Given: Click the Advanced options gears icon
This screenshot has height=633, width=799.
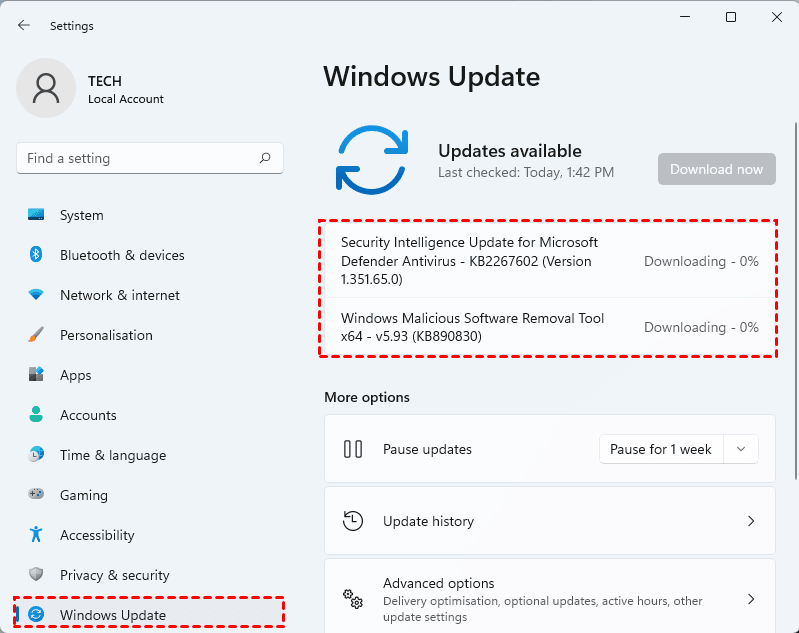Looking at the screenshot, I should coord(353,599).
